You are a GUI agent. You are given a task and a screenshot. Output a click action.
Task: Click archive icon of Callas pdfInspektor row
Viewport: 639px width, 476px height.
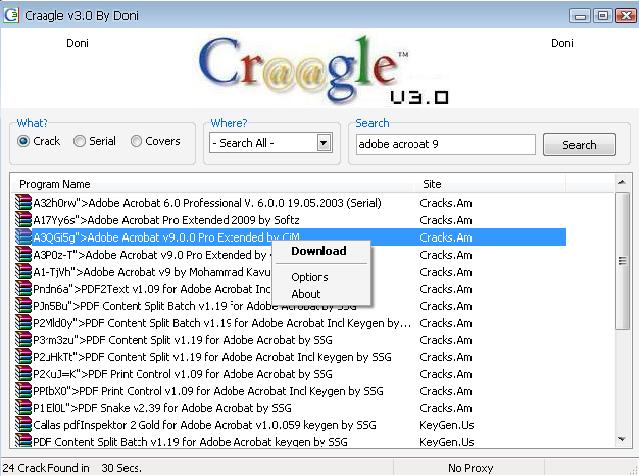(23, 425)
